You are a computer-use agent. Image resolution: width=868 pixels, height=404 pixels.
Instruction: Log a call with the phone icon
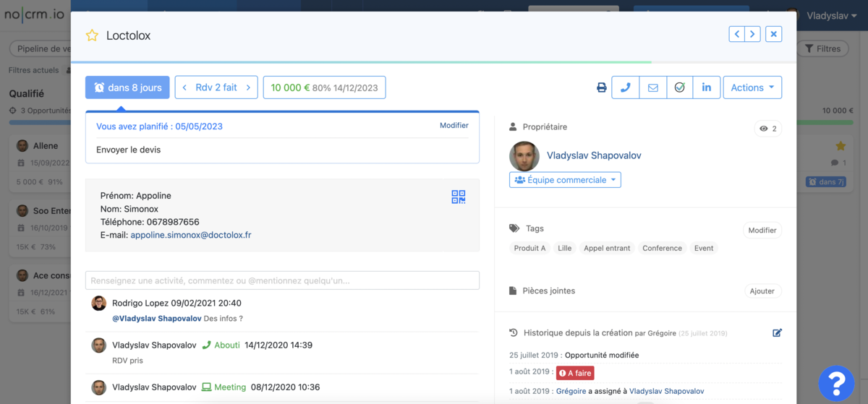625,87
